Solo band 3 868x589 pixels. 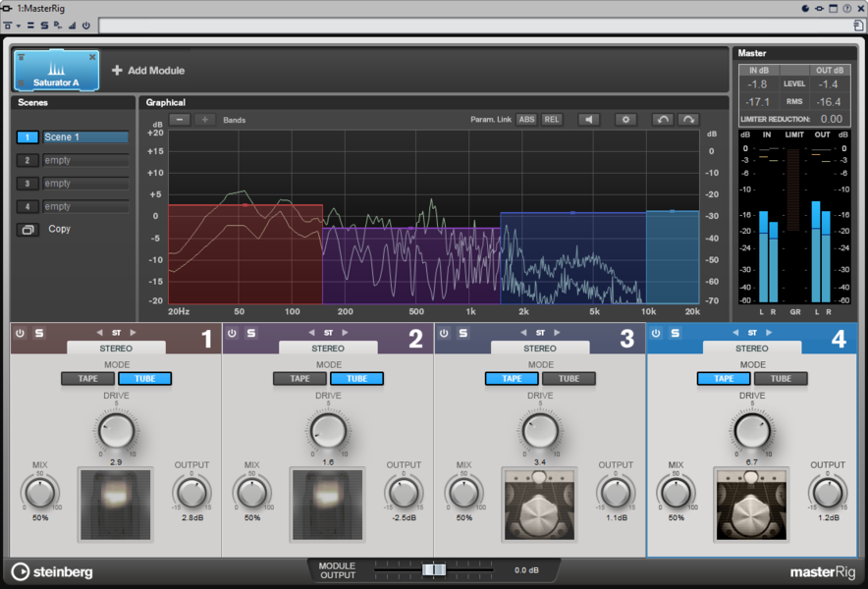(x=463, y=333)
